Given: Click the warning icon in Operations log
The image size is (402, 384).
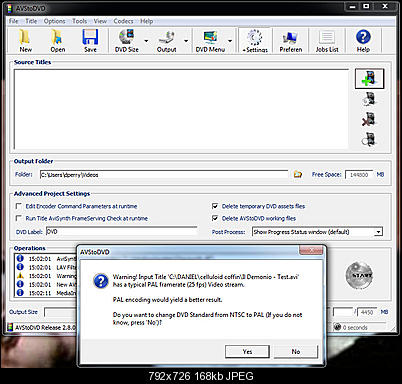Looking at the screenshot, I should 20,276.
